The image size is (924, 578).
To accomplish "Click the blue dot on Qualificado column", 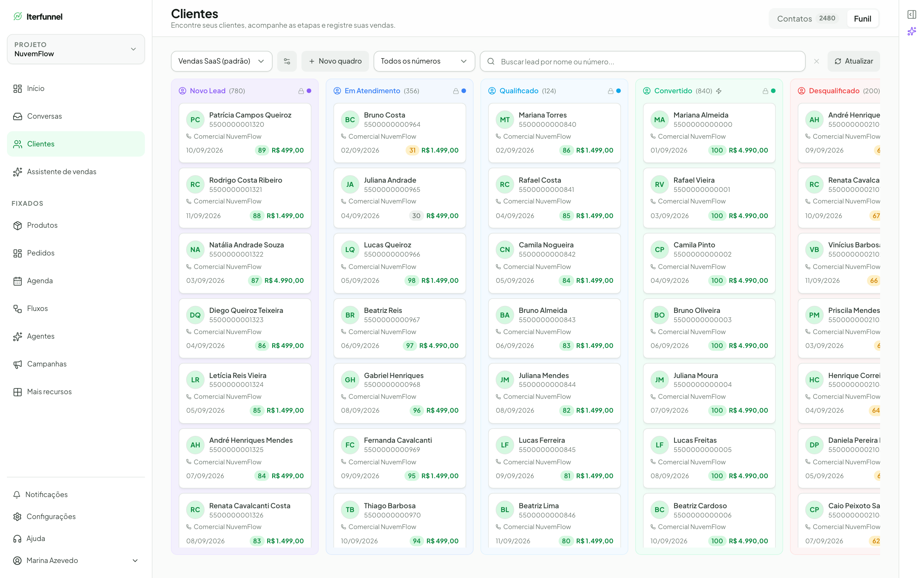I will pos(619,91).
